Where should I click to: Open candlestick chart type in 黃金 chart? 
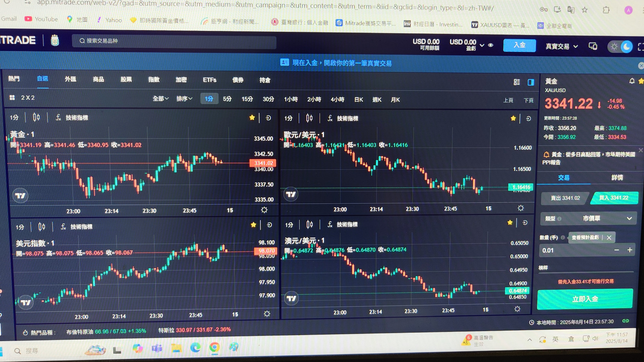[36, 117]
